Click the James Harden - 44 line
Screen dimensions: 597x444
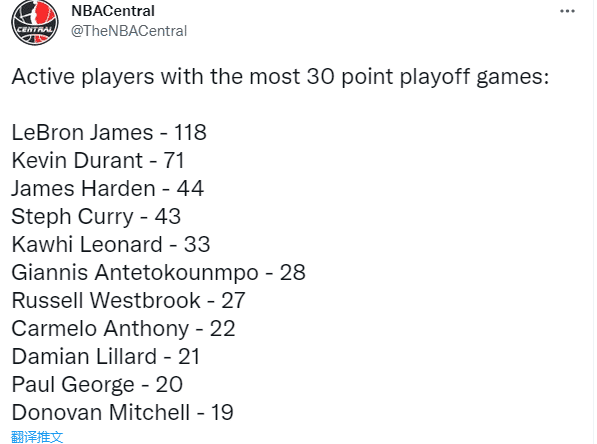point(108,188)
